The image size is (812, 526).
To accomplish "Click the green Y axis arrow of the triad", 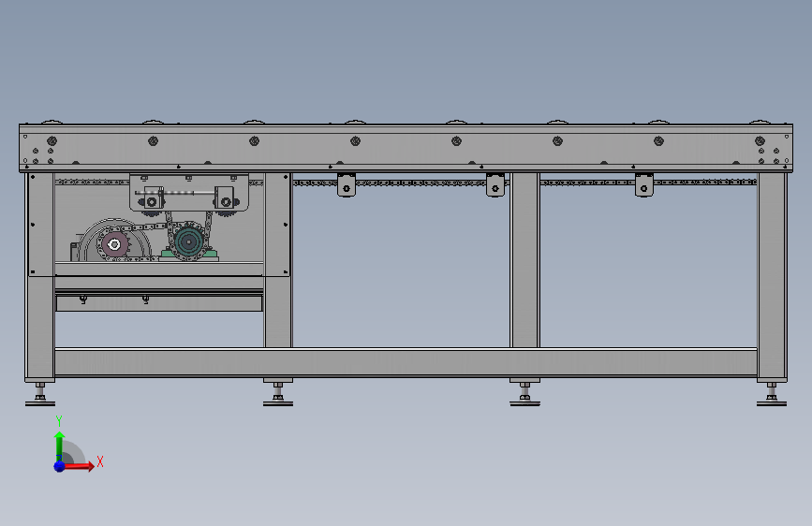I will (x=59, y=446).
